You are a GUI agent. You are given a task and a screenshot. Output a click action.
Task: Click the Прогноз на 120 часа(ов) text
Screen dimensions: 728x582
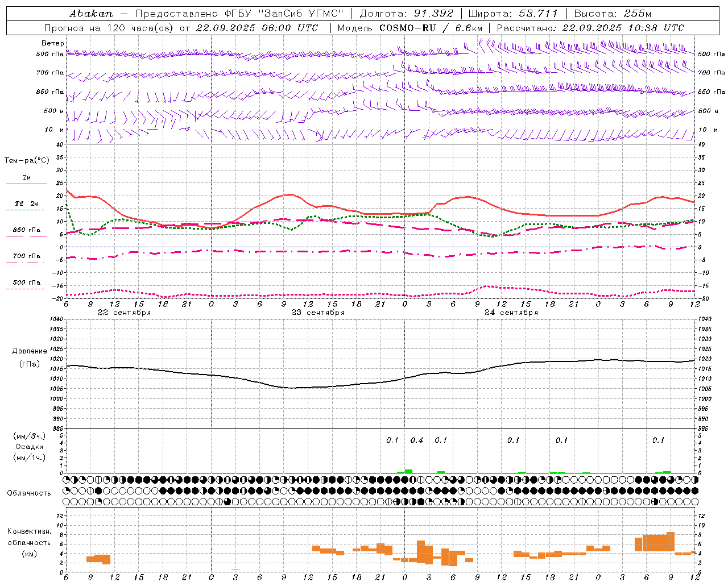(110, 28)
